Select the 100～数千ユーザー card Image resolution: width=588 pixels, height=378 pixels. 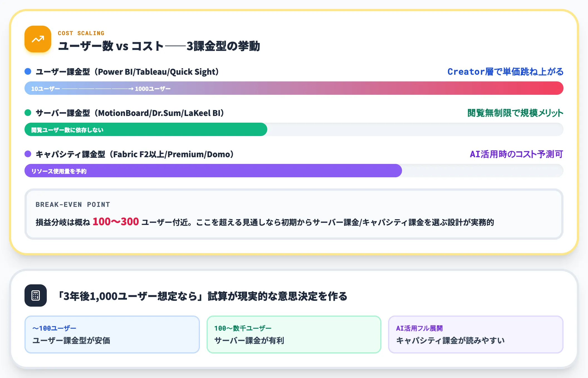click(x=294, y=335)
